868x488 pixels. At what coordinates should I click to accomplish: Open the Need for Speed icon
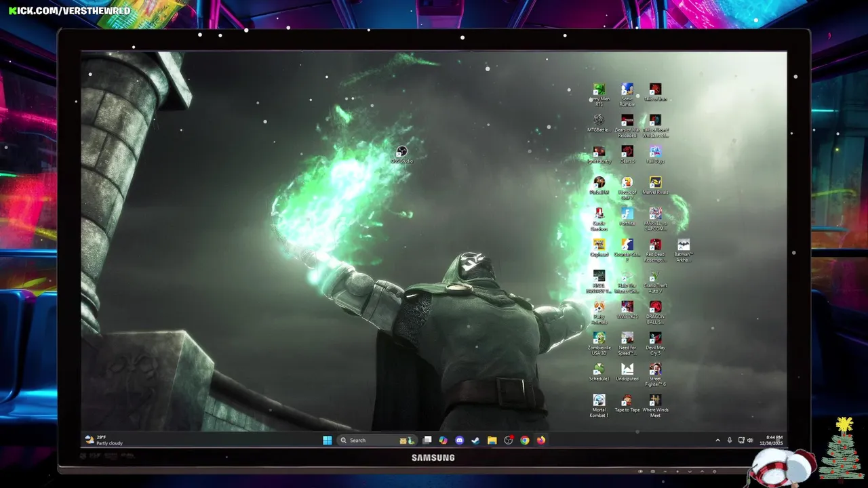pos(627,344)
